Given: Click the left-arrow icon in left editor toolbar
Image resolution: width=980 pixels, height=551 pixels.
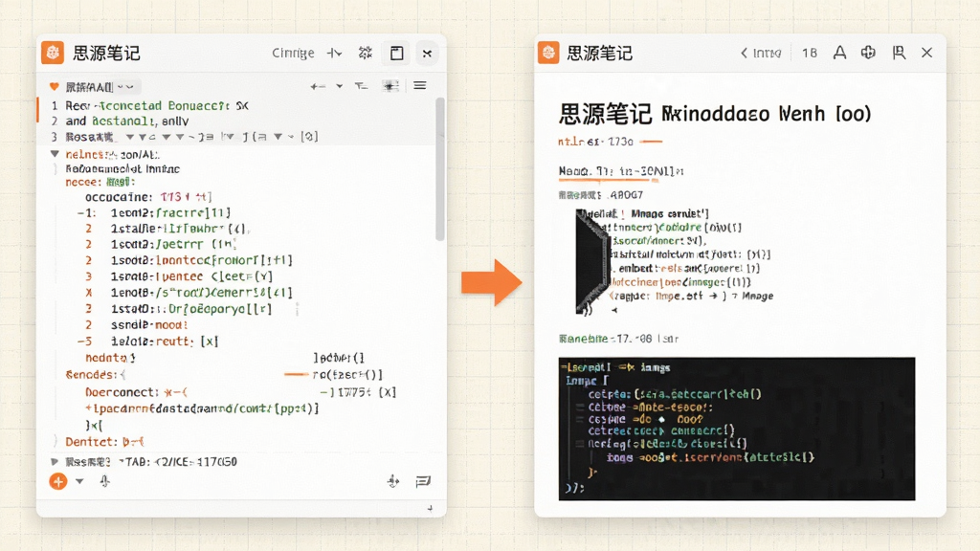Looking at the screenshot, I should (x=318, y=86).
